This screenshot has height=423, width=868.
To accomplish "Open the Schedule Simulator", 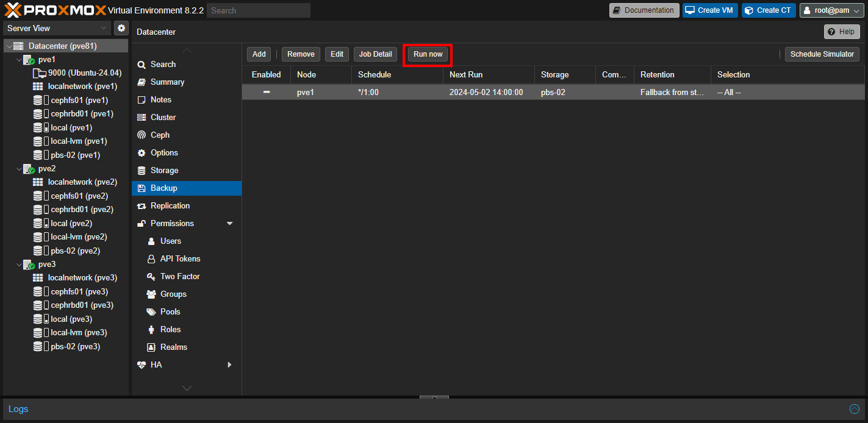I will 822,54.
